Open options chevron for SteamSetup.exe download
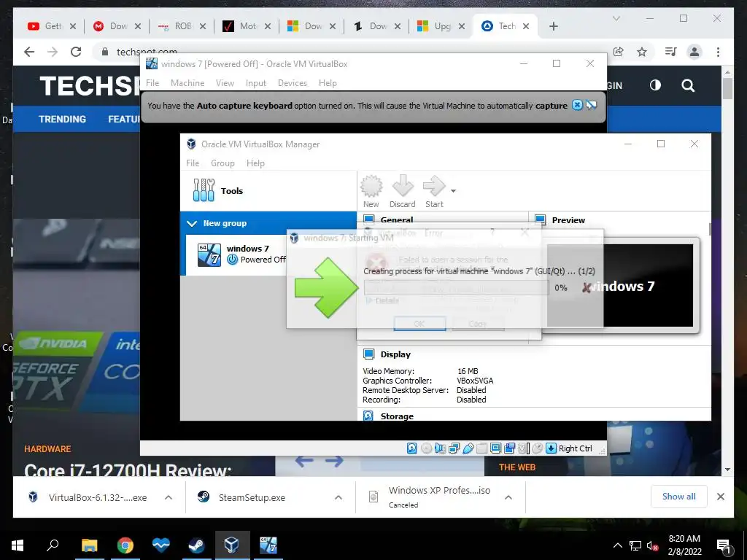The image size is (747, 560). pyautogui.click(x=338, y=497)
